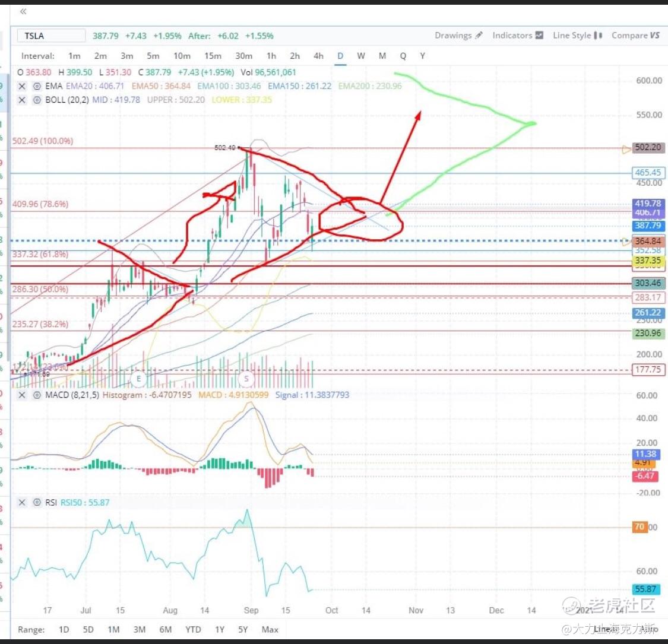This screenshot has height=644, width=668.
Task: Set range to Max
Action: click(270, 630)
